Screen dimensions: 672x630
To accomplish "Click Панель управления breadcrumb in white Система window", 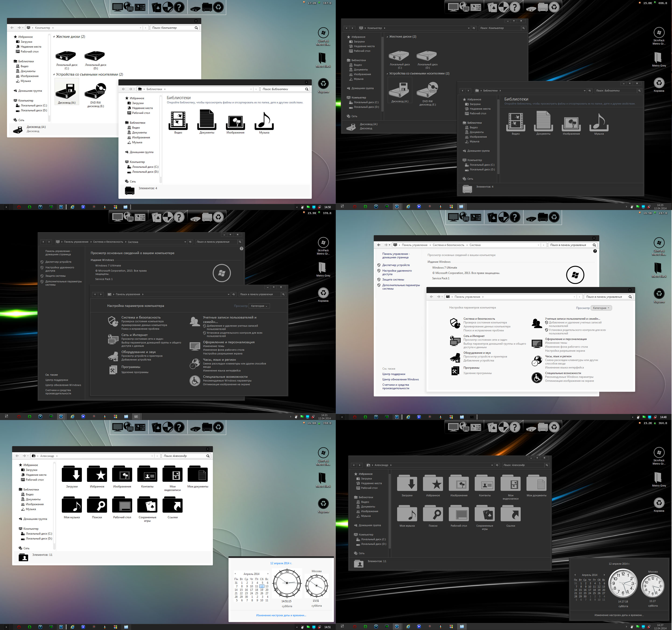I will click(414, 245).
